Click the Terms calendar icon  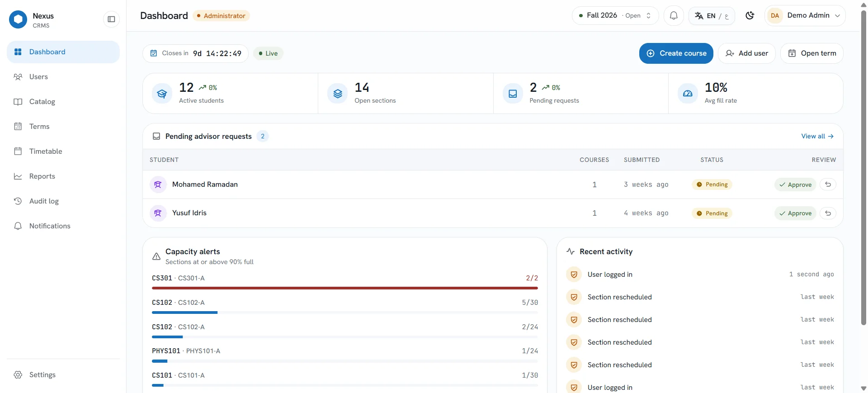[x=18, y=127]
